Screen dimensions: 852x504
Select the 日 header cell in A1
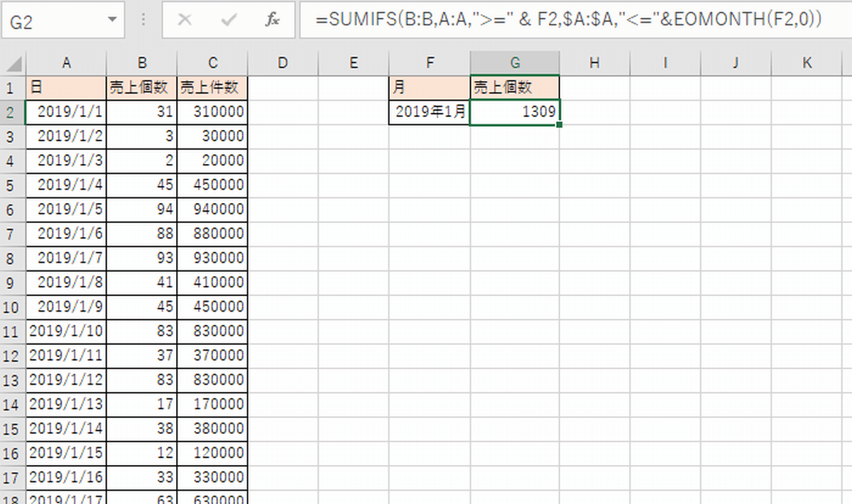66,87
